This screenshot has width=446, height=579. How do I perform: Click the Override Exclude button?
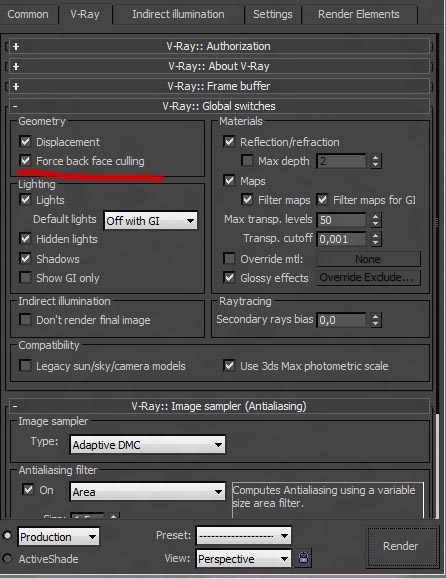[x=368, y=278]
